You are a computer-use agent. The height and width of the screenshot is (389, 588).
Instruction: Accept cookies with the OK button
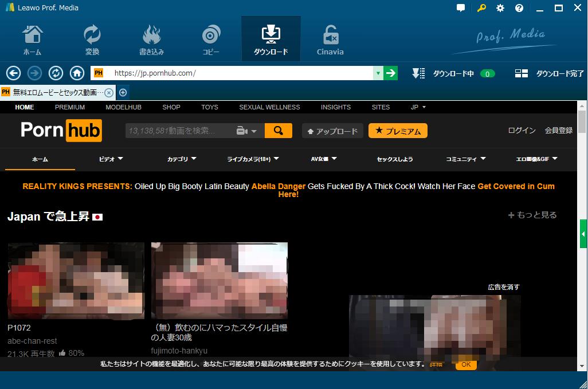[466, 364]
